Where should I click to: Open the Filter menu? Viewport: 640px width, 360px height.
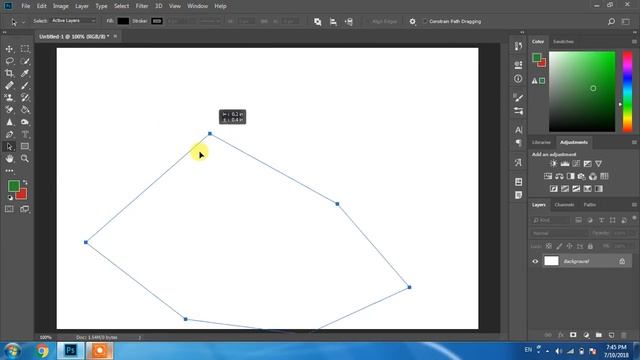point(142,6)
